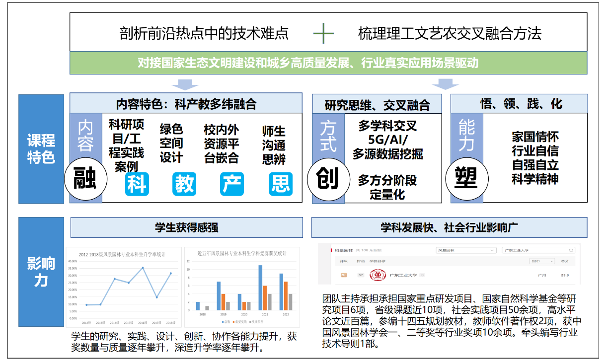This screenshot has width=608, height=364.
Task: Select the blue 思 tile
Action: tap(280, 184)
